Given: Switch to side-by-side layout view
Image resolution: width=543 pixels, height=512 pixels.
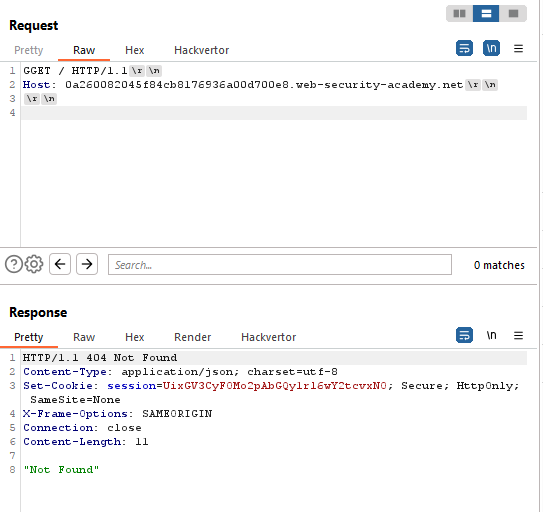Looking at the screenshot, I should tap(460, 14).
